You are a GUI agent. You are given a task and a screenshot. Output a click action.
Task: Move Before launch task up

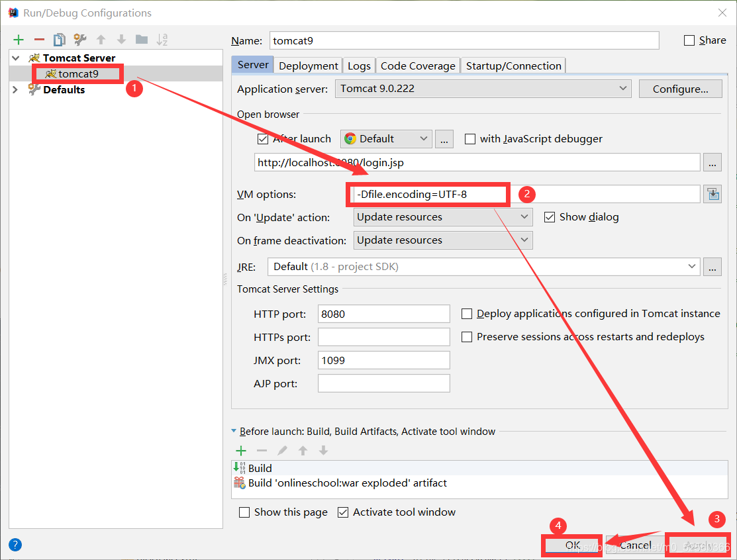tap(303, 451)
